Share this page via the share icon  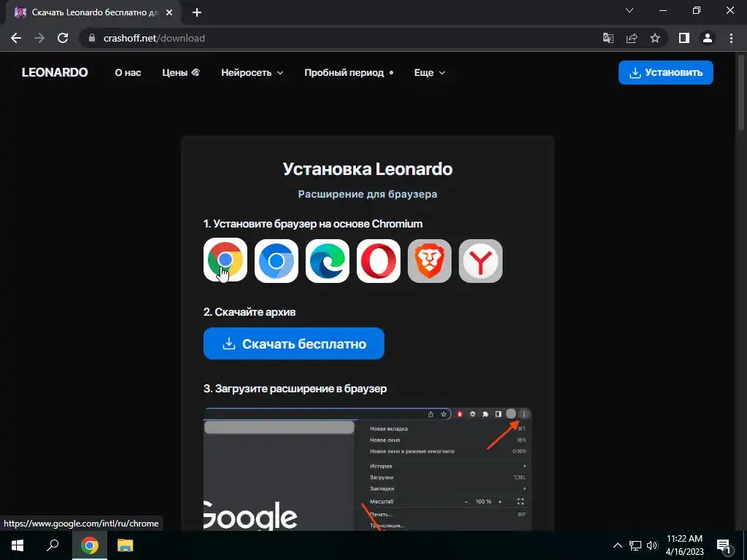click(x=632, y=38)
